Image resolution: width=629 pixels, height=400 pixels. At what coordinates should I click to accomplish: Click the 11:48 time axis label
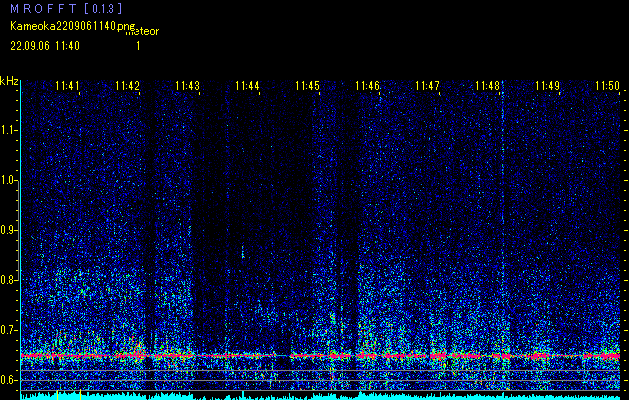tap(487, 85)
